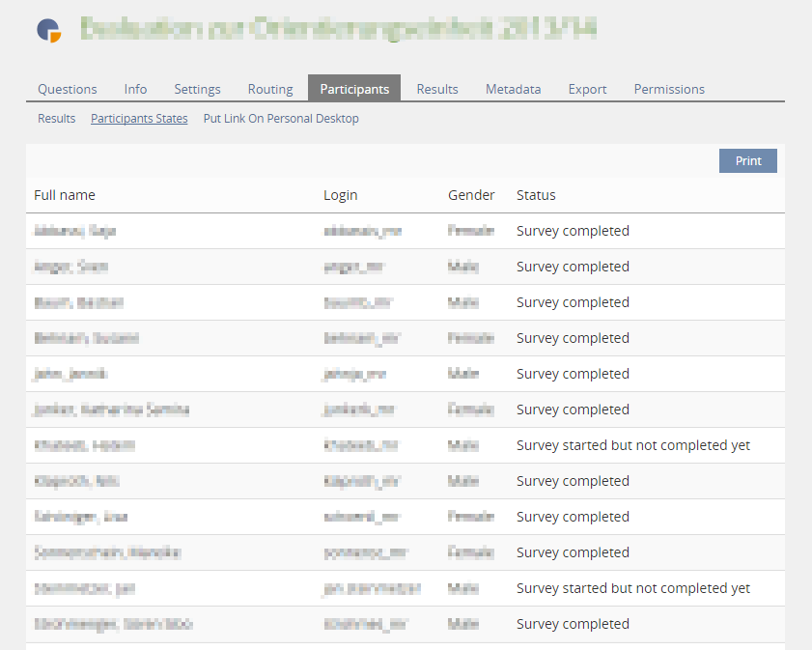This screenshot has height=650, width=812.
Task: Open the Export tab
Action: (x=587, y=89)
